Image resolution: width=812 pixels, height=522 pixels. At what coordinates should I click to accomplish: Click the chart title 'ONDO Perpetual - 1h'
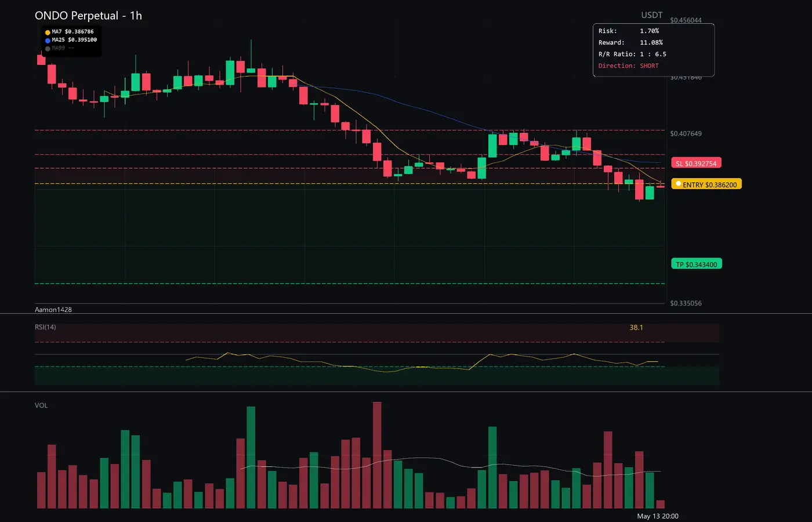coord(88,16)
